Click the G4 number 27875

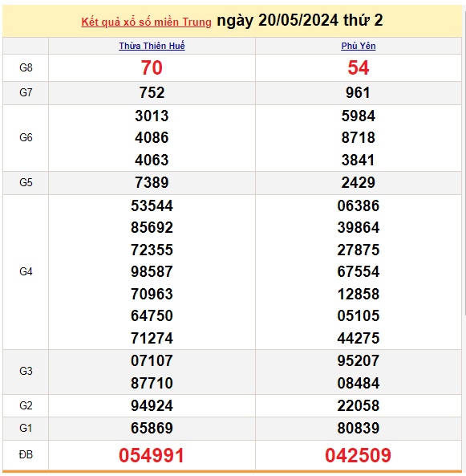(x=359, y=250)
